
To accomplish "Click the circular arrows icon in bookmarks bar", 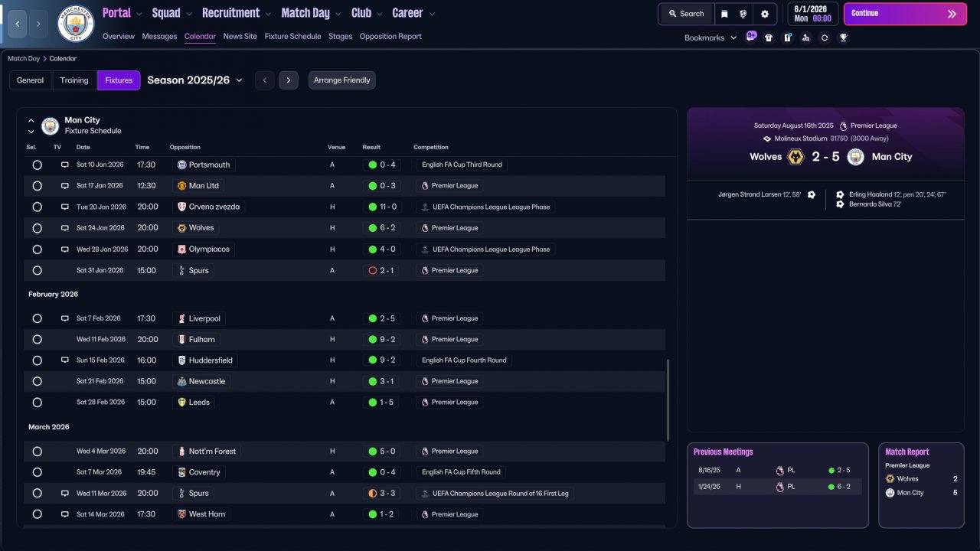I will coord(825,37).
